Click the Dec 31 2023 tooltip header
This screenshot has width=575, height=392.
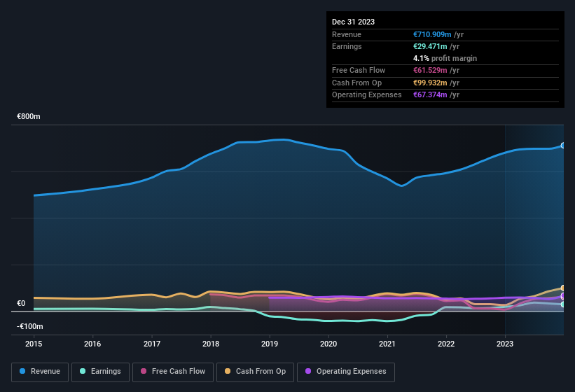tap(353, 22)
